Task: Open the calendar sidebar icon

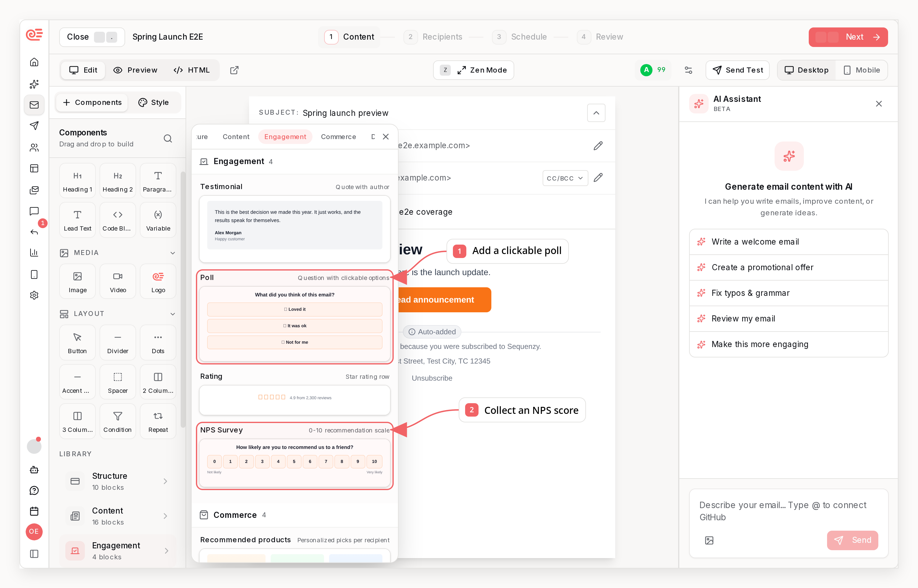Action: click(34, 511)
